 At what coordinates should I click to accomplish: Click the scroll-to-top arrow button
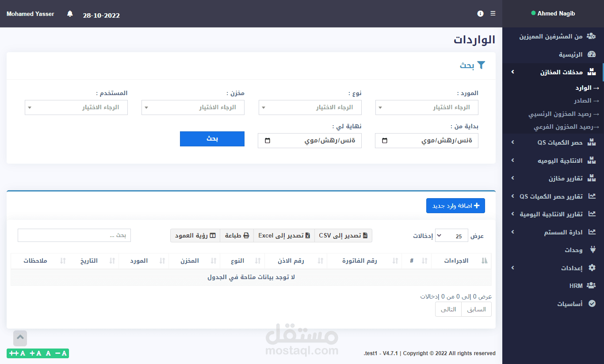tap(20, 338)
